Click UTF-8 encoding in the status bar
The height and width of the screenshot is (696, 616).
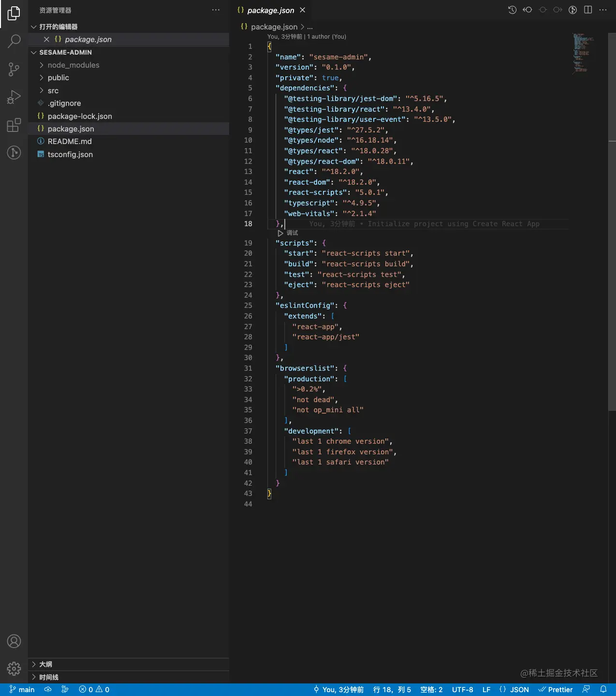click(x=462, y=689)
